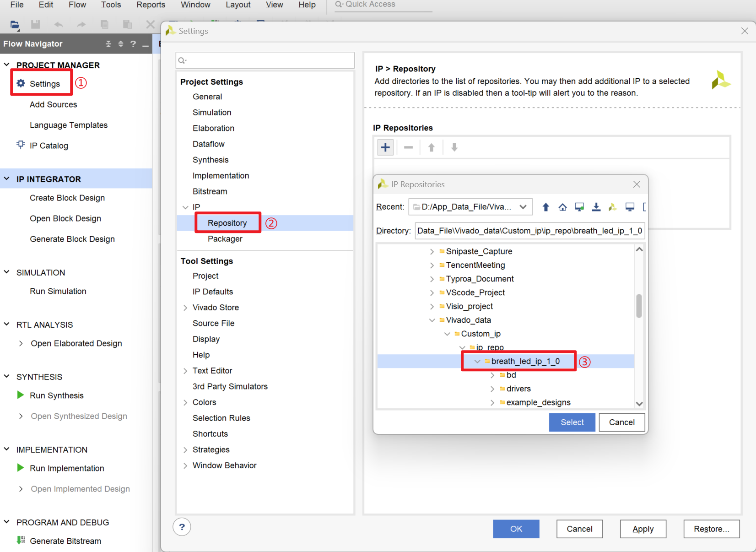Collapse the Vivado_data folder
This screenshot has width=756, height=552.
(x=432, y=320)
